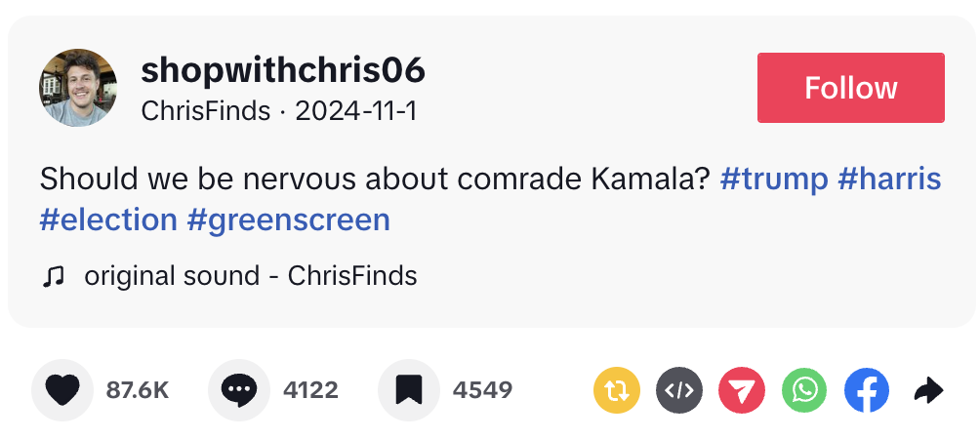Click the ChrisFinds nickname text

tap(205, 111)
